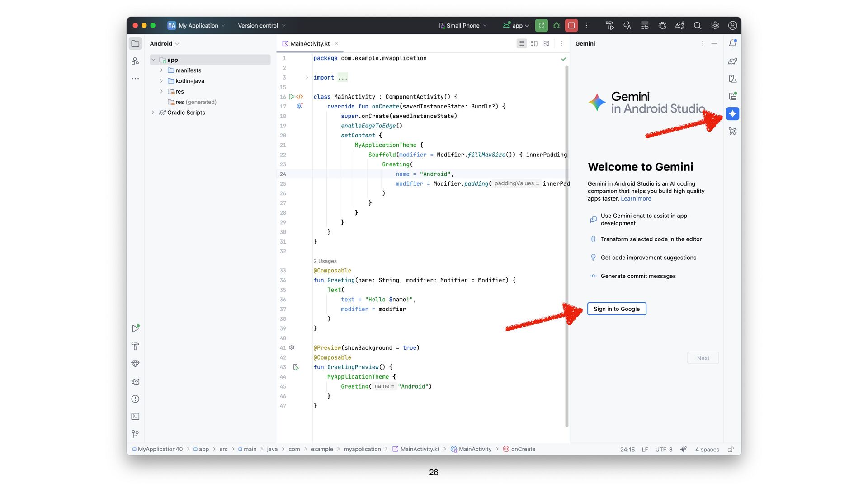Screen dimensions: 868x488
Task: Open the Device Manager icon
Action: tap(732, 79)
